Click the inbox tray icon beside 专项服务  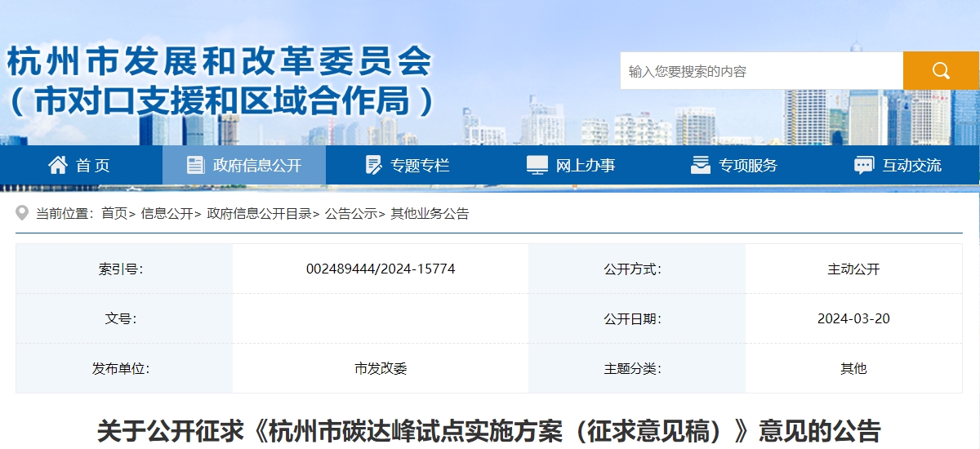700,165
